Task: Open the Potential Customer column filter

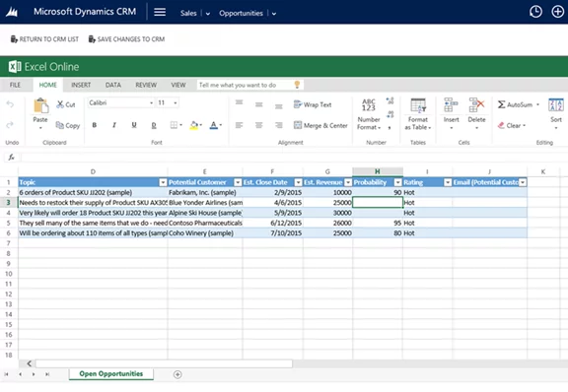Action: point(238,182)
